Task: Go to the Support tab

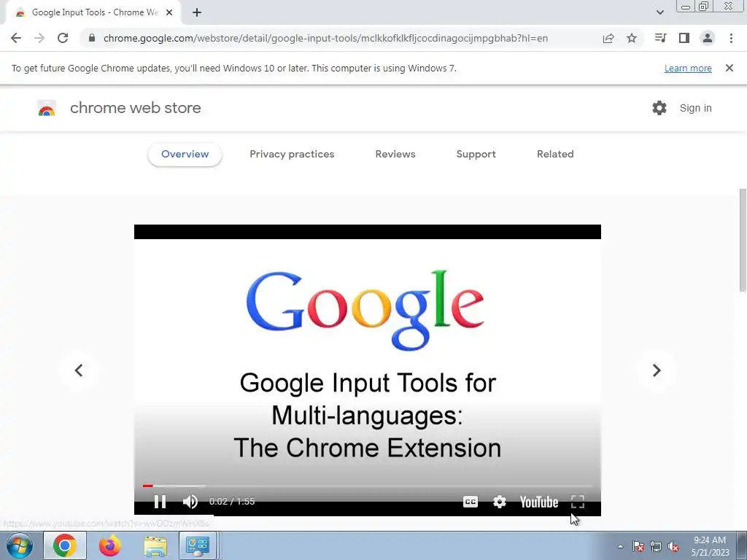Action: click(x=476, y=155)
